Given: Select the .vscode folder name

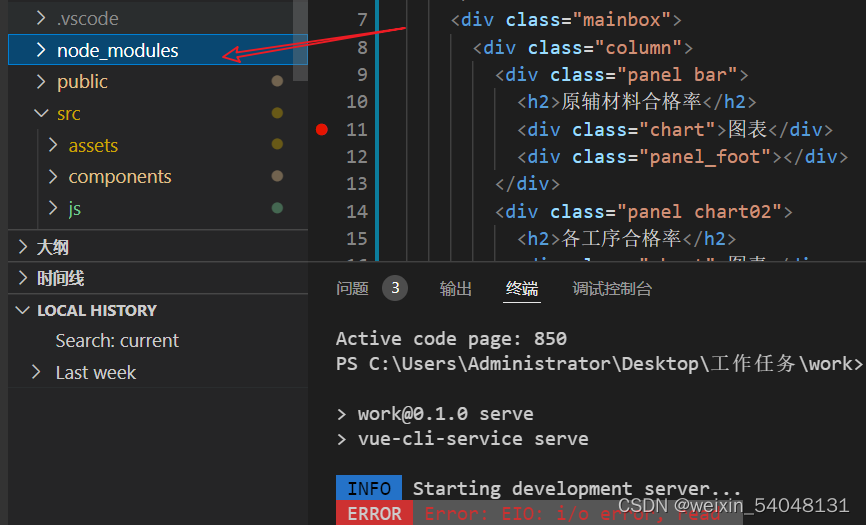Looking at the screenshot, I should (87, 19).
